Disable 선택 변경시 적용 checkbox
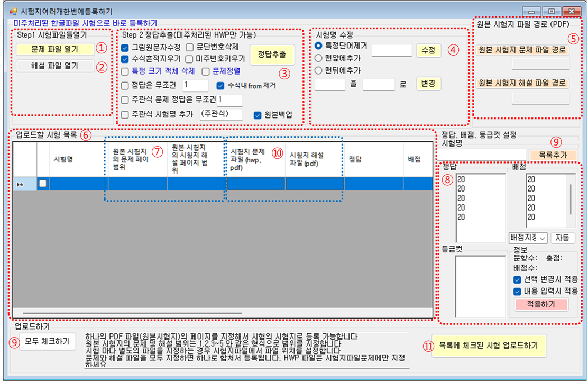588x381 pixels. (518, 279)
